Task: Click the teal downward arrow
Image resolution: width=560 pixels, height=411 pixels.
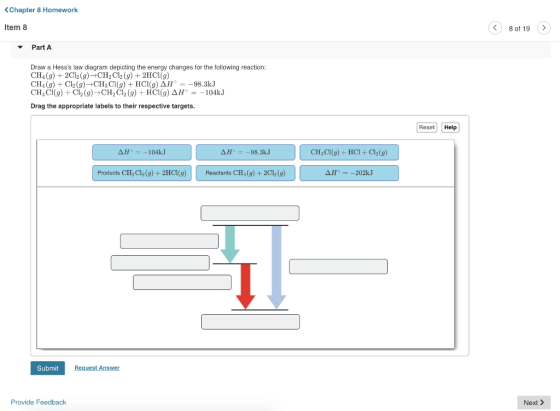Action: pos(230,244)
